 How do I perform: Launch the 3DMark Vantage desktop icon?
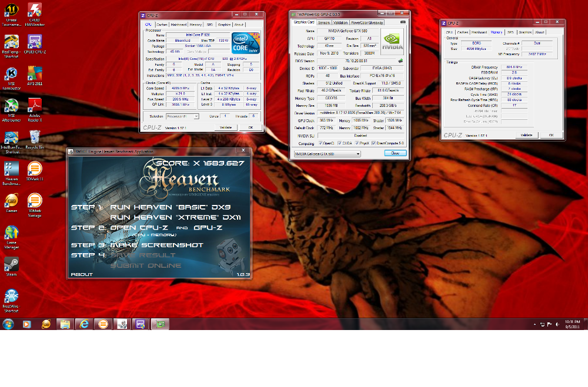35,206
